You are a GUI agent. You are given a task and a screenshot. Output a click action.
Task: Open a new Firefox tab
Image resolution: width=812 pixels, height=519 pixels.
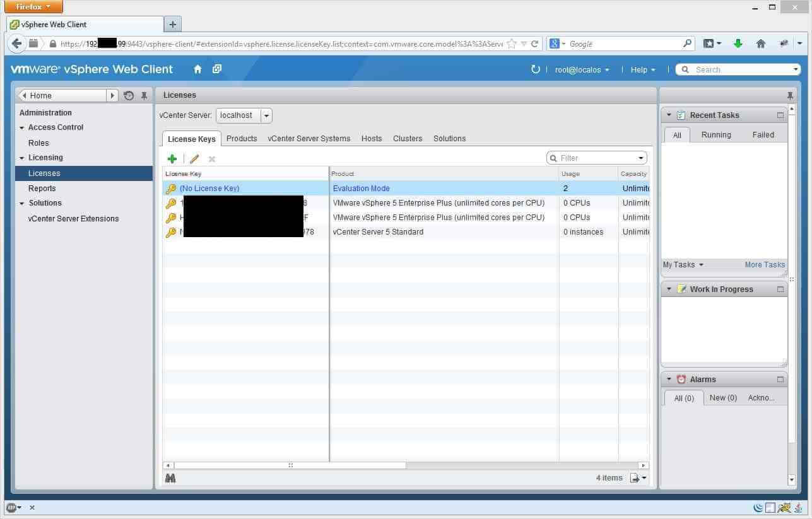tap(172, 24)
